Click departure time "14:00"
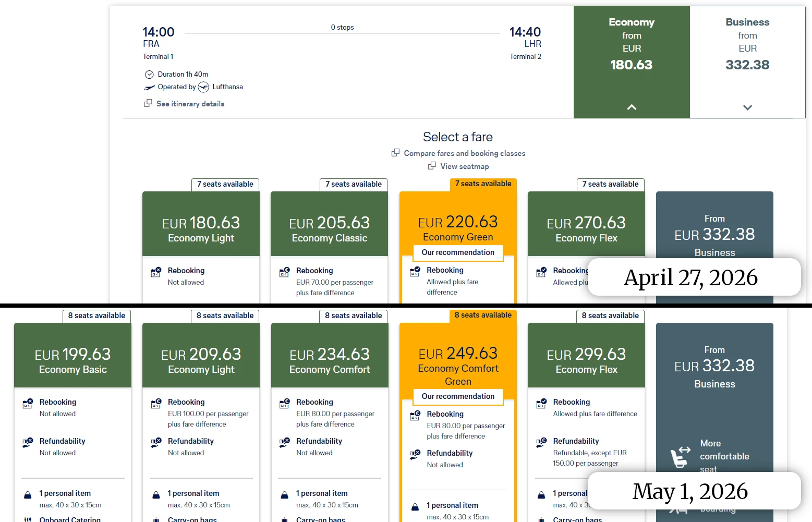The image size is (812, 522). pyautogui.click(x=159, y=32)
